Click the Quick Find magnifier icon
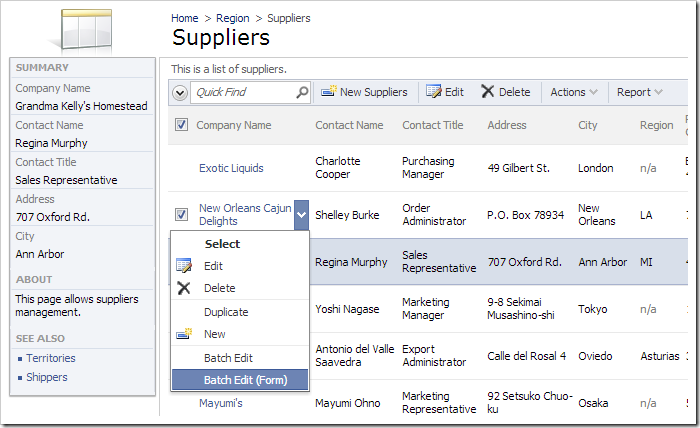The height and width of the screenshot is (428, 700). [302, 92]
